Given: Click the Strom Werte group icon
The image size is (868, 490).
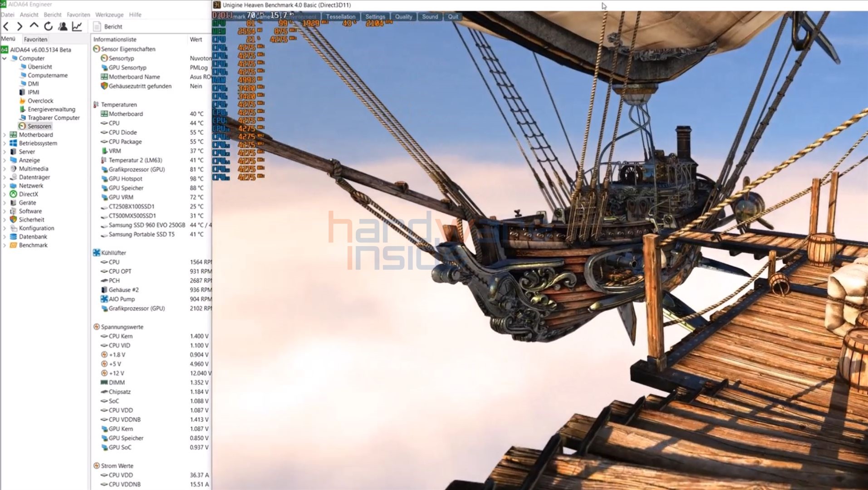Looking at the screenshot, I should click(96, 466).
